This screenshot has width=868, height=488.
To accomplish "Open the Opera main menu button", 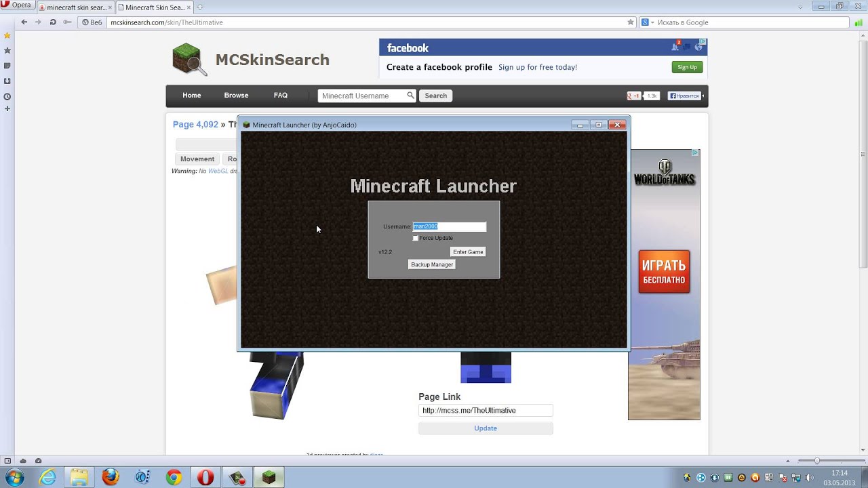I will click(17, 5).
